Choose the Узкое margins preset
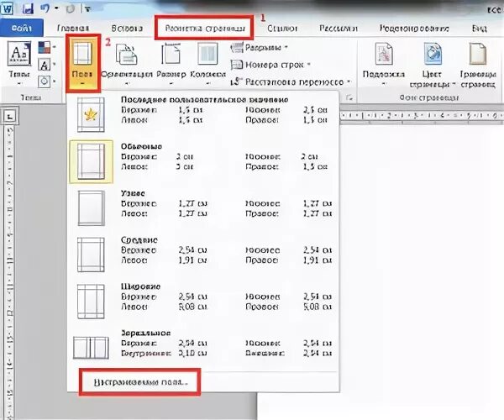Image resolution: width=504 pixels, height=420 pixels. (203, 208)
